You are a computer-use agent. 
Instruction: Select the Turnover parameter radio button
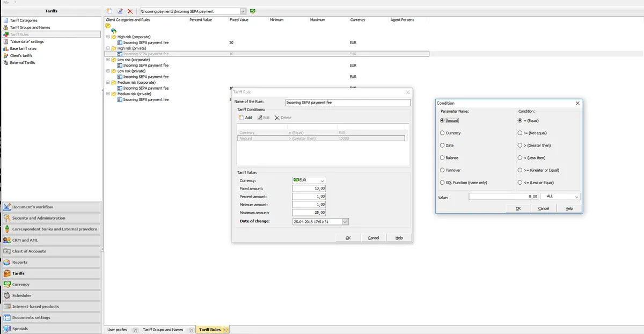pyautogui.click(x=442, y=170)
